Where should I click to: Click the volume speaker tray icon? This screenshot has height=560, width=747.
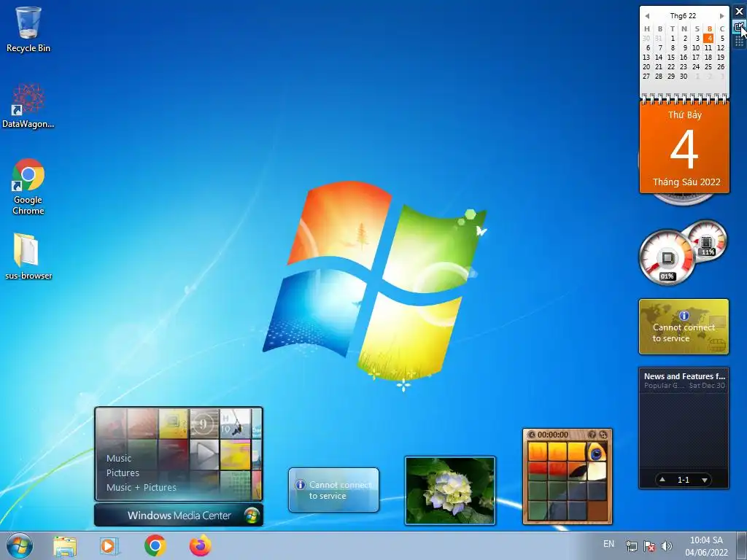point(667,546)
